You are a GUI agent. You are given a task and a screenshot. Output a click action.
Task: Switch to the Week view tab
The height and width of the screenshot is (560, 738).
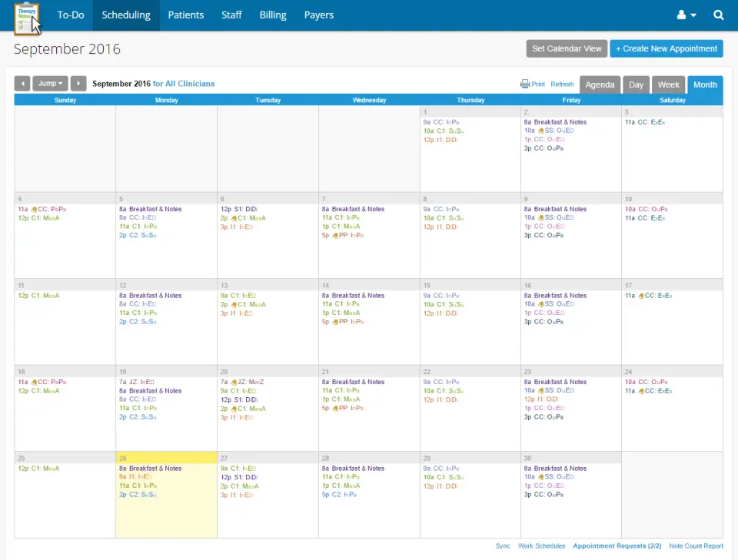coord(668,84)
